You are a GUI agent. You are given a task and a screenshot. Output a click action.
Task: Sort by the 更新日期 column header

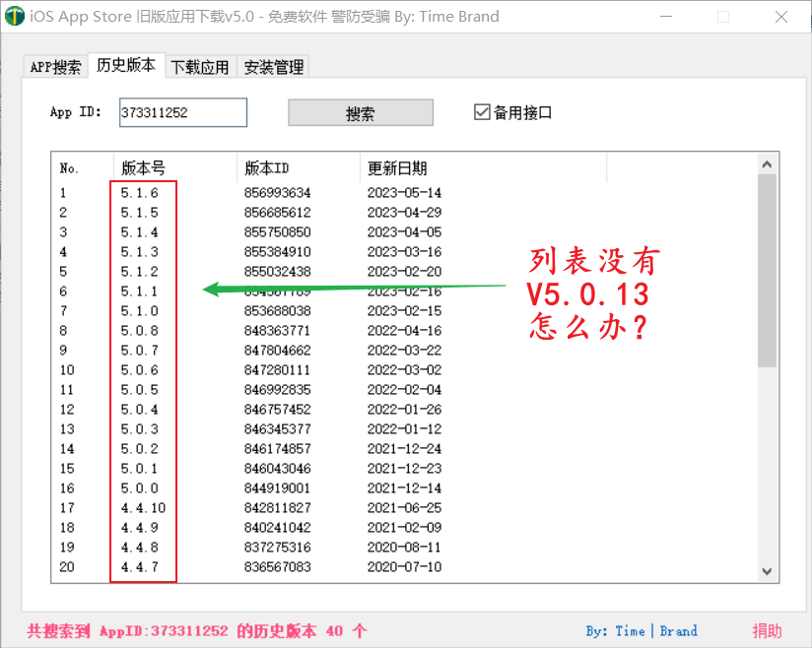pos(483,168)
